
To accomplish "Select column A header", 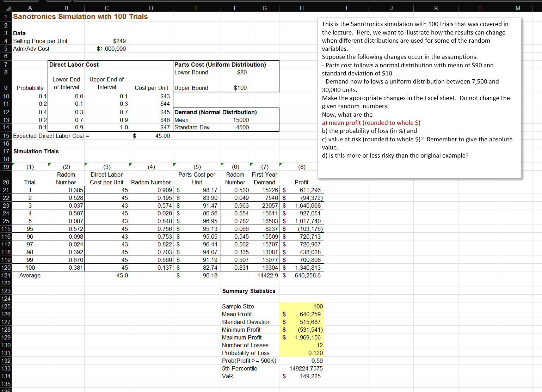I will pyautogui.click(x=30, y=8).
